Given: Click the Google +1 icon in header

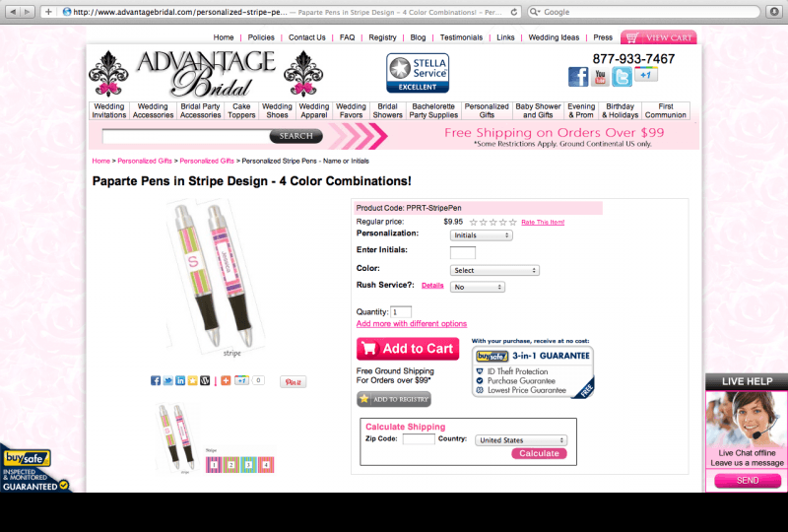Looking at the screenshot, I should point(646,75).
